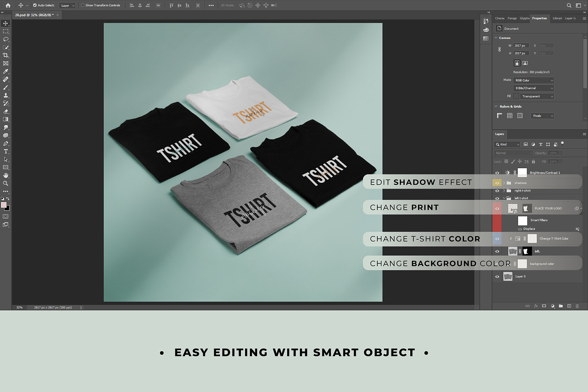Toggle visibility of the Displace smart filter
Image resolution: width=588 pixels, height=392 pixels.
520,229
